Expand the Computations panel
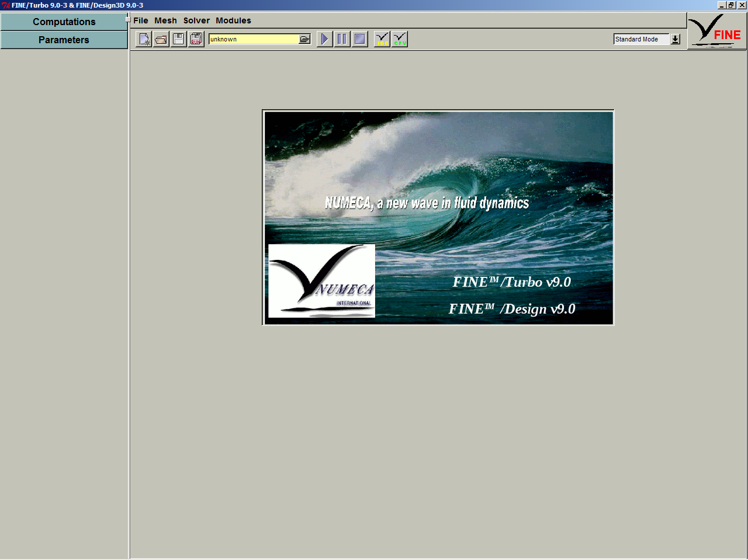 pos(64,22)
